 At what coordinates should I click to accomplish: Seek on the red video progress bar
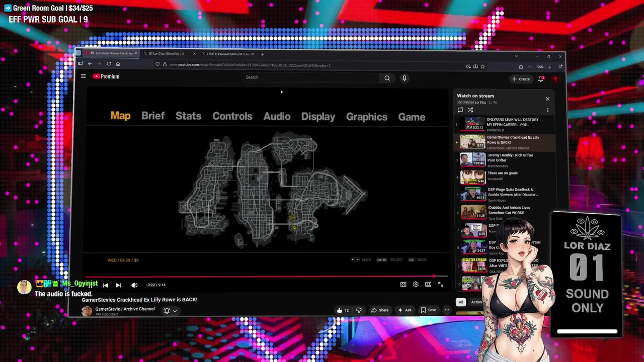(x=266, y=276)
